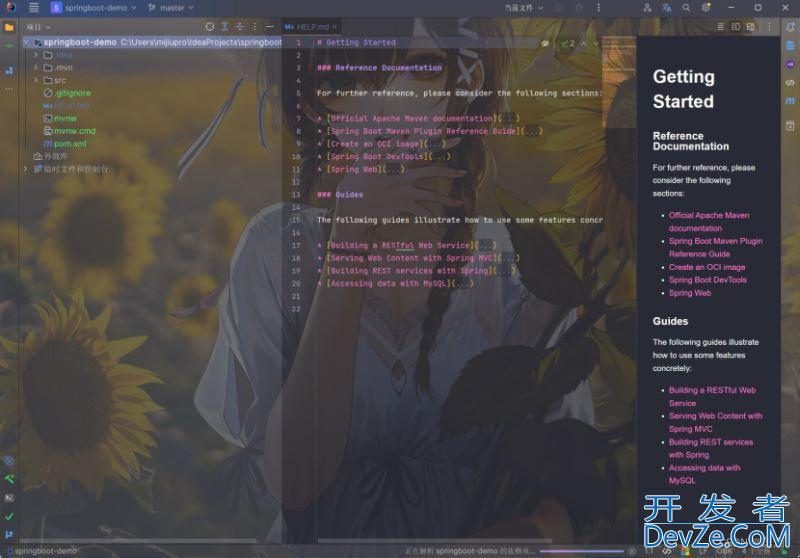The width and height of the screenshot is (800, 558).
Task: Expand the Scratches and Consoles node
Action: click(25, 169)
